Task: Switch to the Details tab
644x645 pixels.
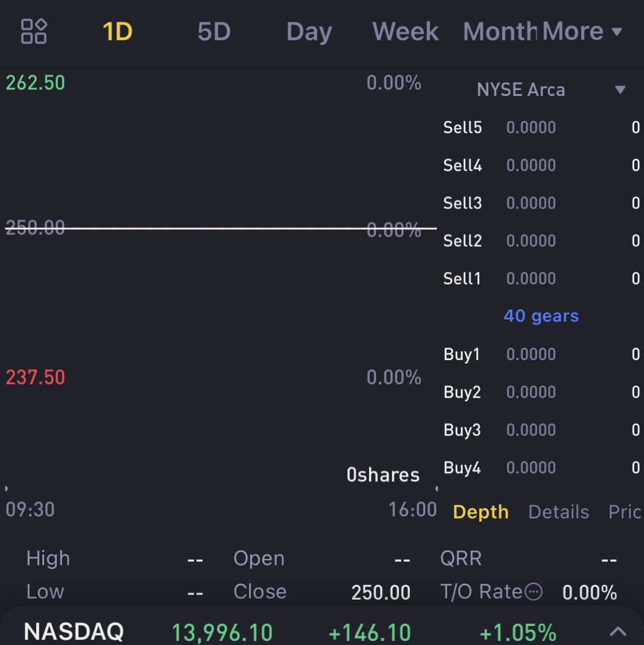Action: pos(558,512)
